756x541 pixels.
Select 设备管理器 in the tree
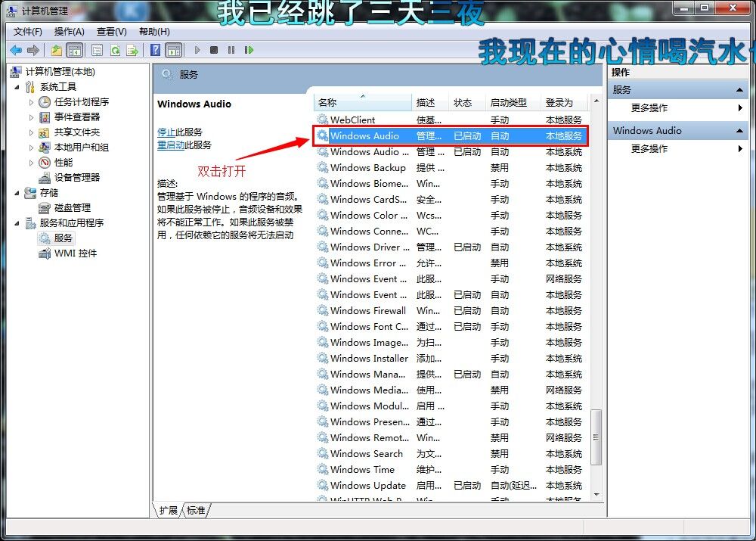76,177
